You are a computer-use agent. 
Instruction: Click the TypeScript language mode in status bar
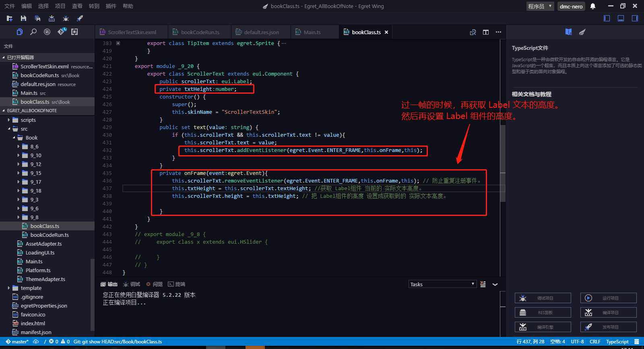point(617,342)
